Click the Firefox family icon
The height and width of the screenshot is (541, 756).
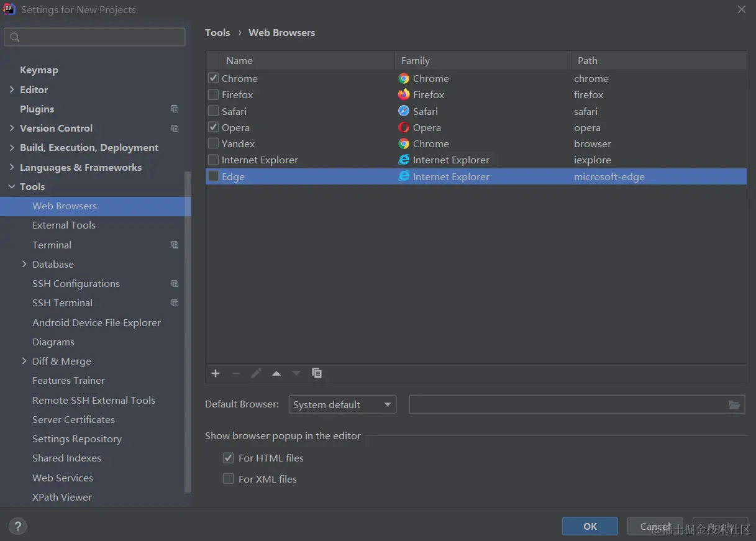[x=404, y=94]
